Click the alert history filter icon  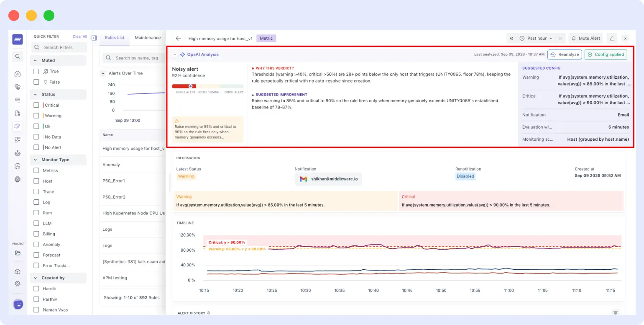click(x=616, y=313)
